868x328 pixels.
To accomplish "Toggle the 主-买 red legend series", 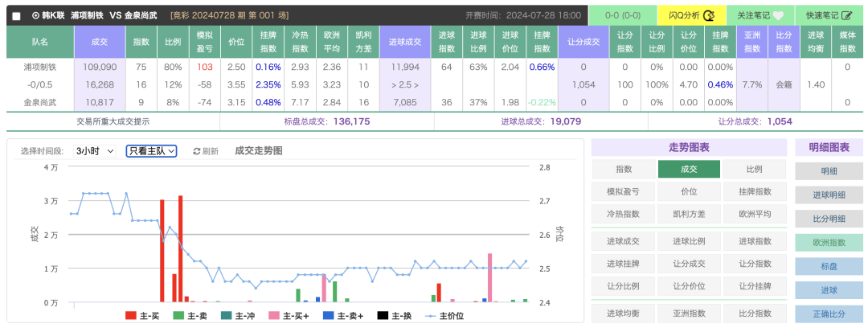I will (131, 316).
